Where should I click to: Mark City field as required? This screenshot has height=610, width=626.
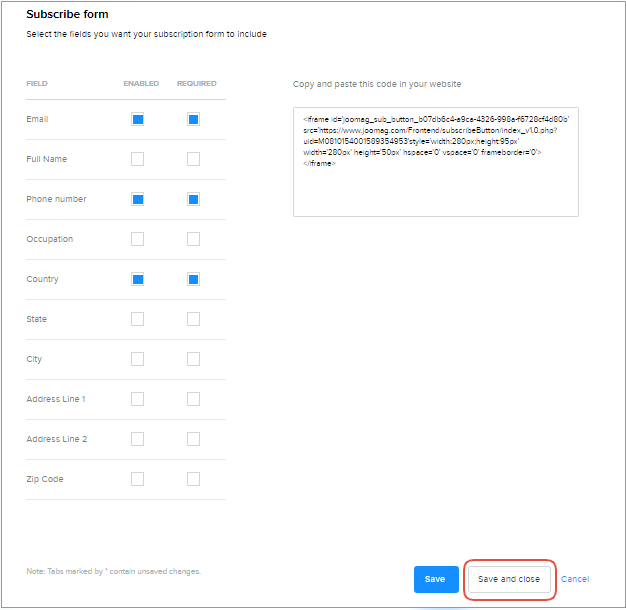click(193, 359)
